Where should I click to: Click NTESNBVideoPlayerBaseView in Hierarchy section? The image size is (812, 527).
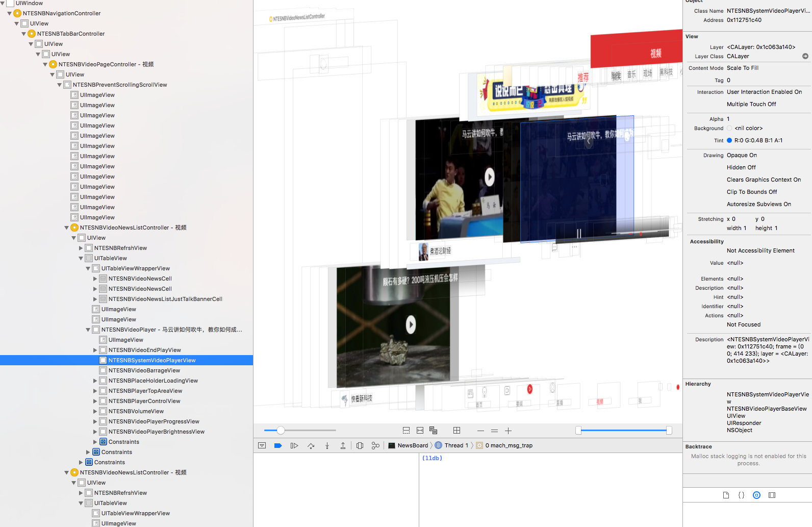point(767,409)
